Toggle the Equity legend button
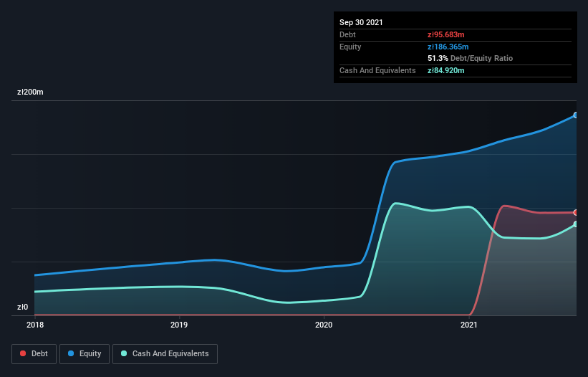This screenshot has height=377, width=588. click(x=85, y=354)
